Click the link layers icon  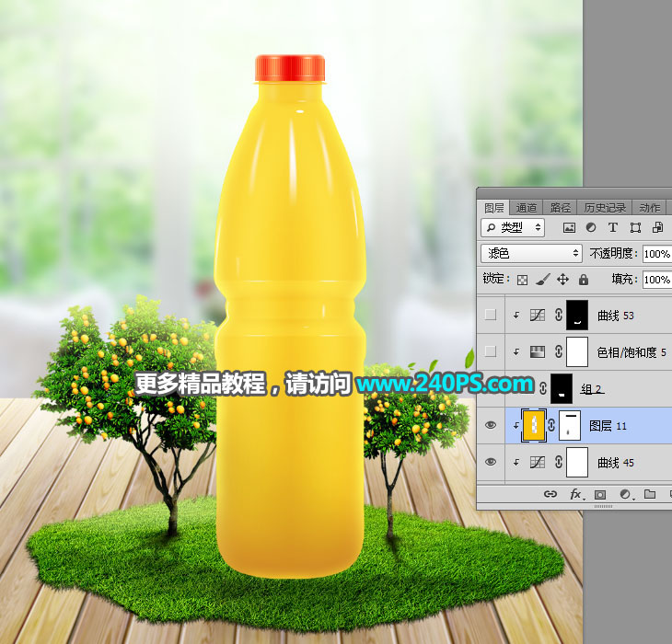(x=550, y=494)
